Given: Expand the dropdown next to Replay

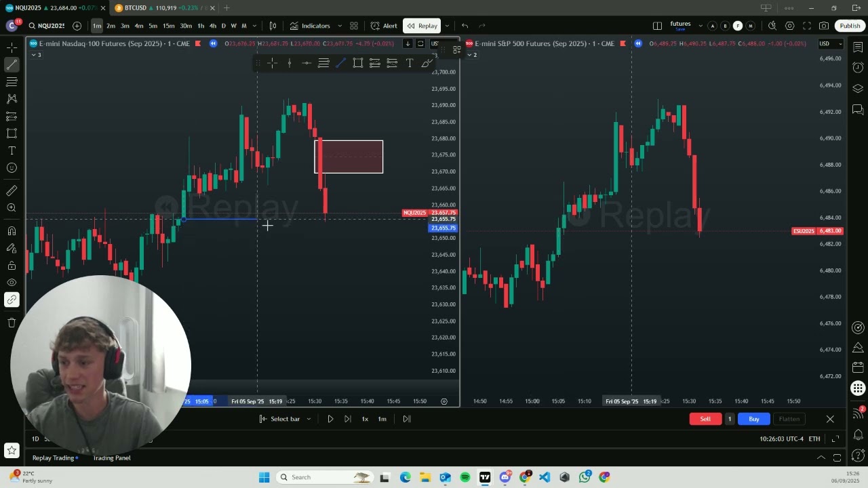Looking at the screenshot, I should [x=446, y=26].
